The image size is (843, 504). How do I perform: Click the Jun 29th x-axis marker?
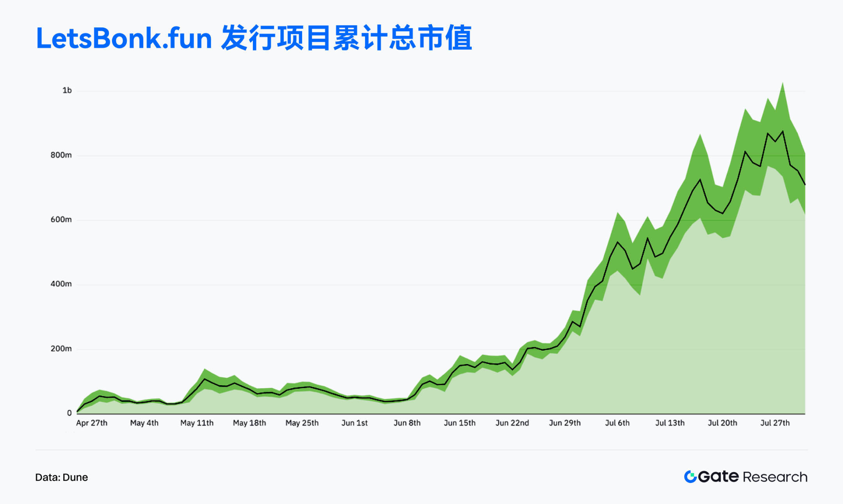click(x=565, y=423)
